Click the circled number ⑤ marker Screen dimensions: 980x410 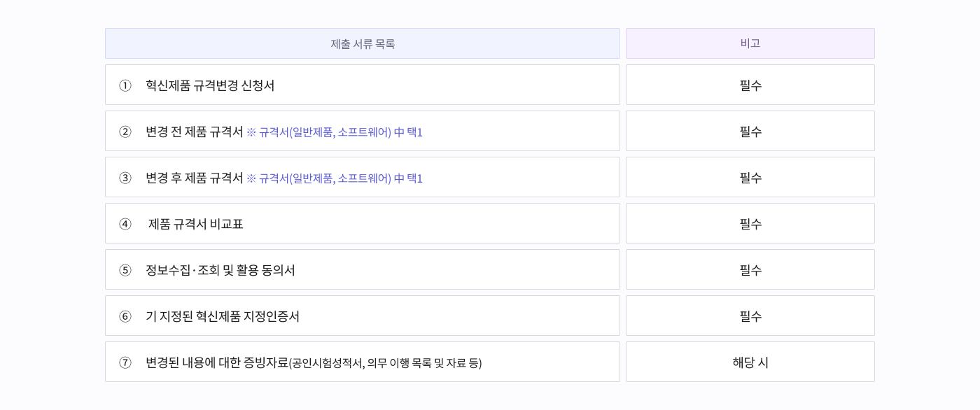pyautogui.click(x=125, y=270)
